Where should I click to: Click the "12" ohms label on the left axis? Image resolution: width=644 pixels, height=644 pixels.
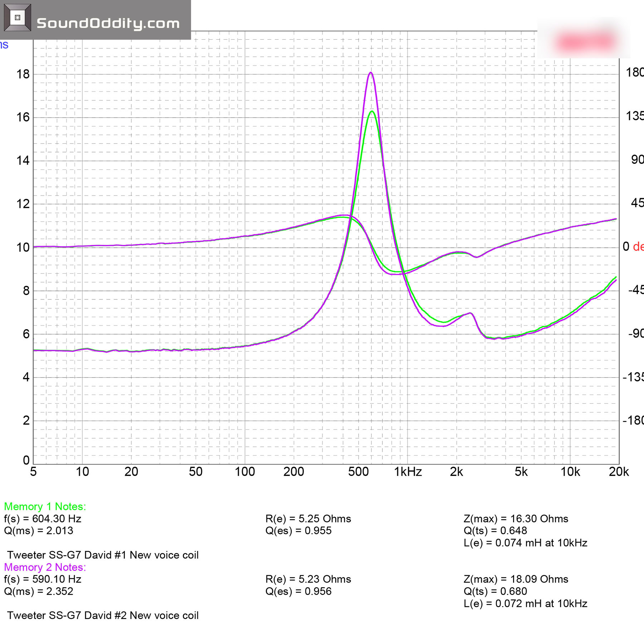click(23, 204)
